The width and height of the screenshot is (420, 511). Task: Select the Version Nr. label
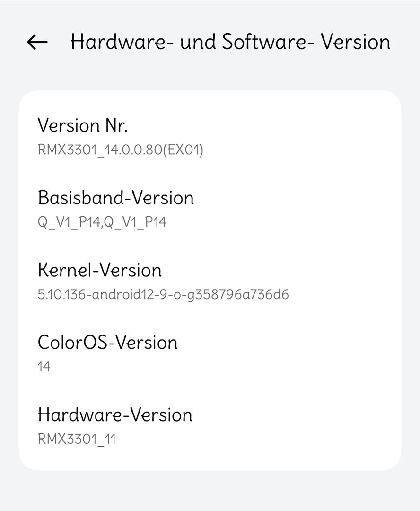click(x=82, y=125)
